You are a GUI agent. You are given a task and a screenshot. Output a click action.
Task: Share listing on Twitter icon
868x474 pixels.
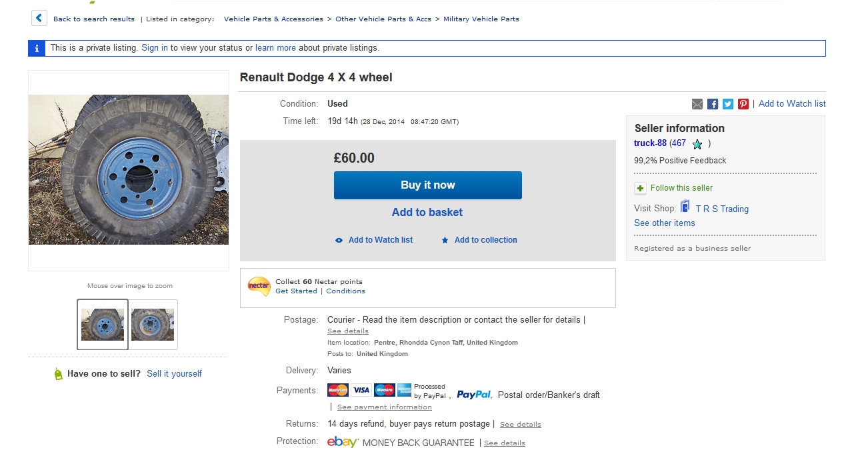point(728,104)
